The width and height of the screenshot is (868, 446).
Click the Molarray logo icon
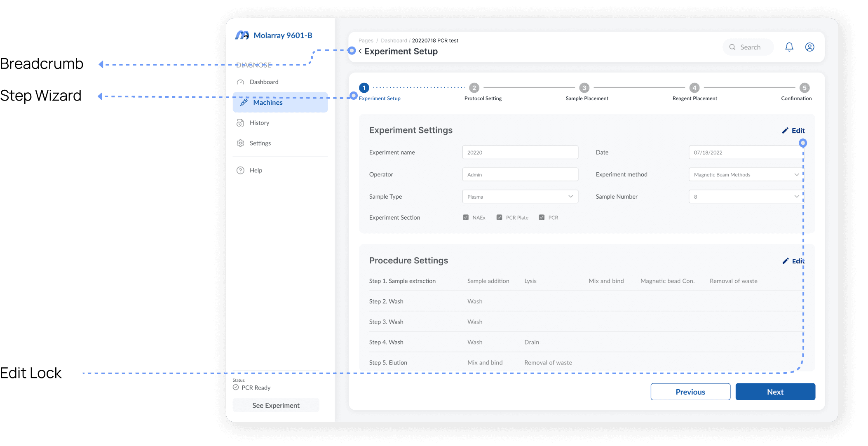(242, 35)
